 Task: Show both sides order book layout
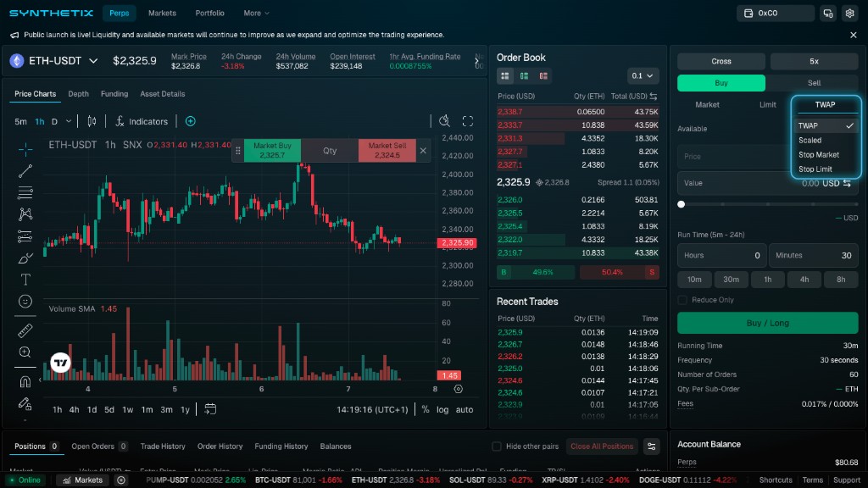[x=505, y=75]
